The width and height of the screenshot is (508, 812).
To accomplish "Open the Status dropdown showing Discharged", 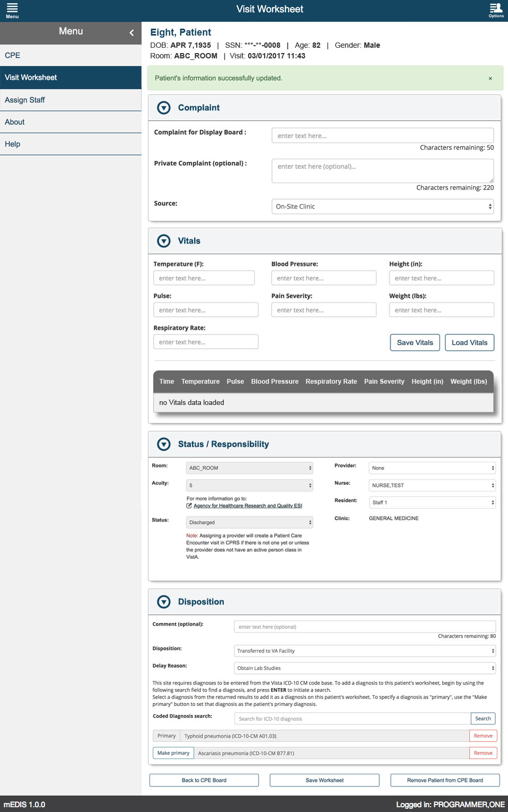I will [x=249, y=522].
